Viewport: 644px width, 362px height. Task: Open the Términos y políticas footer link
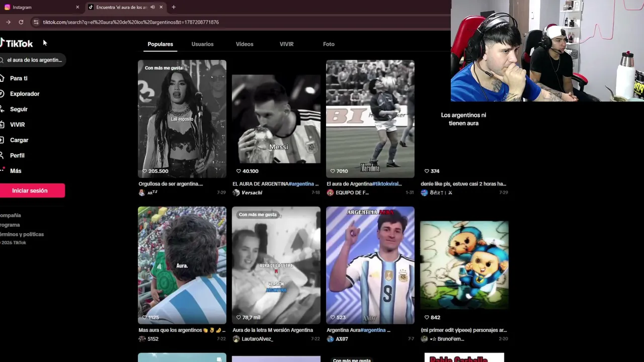[22, 234]
